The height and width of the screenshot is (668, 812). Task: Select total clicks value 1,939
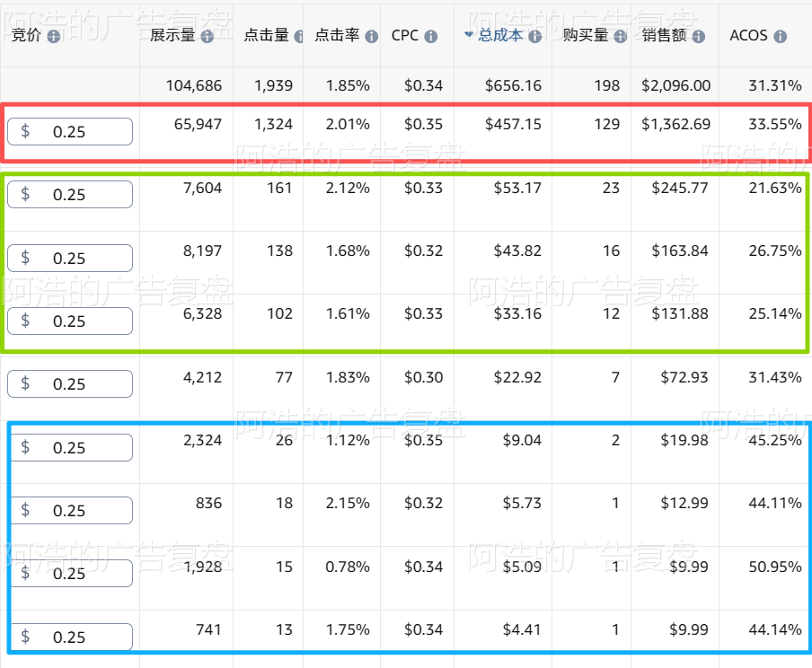(x=273, y=85)
